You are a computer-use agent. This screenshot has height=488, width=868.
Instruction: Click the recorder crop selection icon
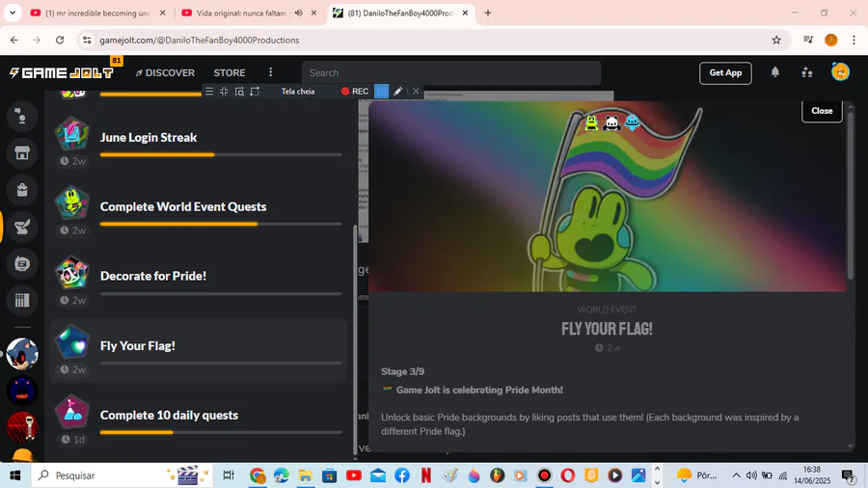(x=255, y=92)
